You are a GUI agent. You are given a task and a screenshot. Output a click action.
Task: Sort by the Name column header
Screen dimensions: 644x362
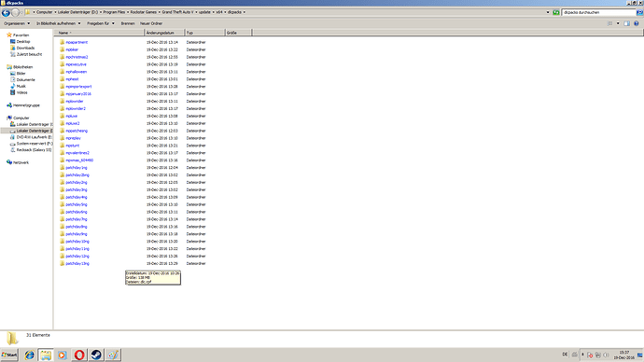pyautogui.click(x=99, y=33)
